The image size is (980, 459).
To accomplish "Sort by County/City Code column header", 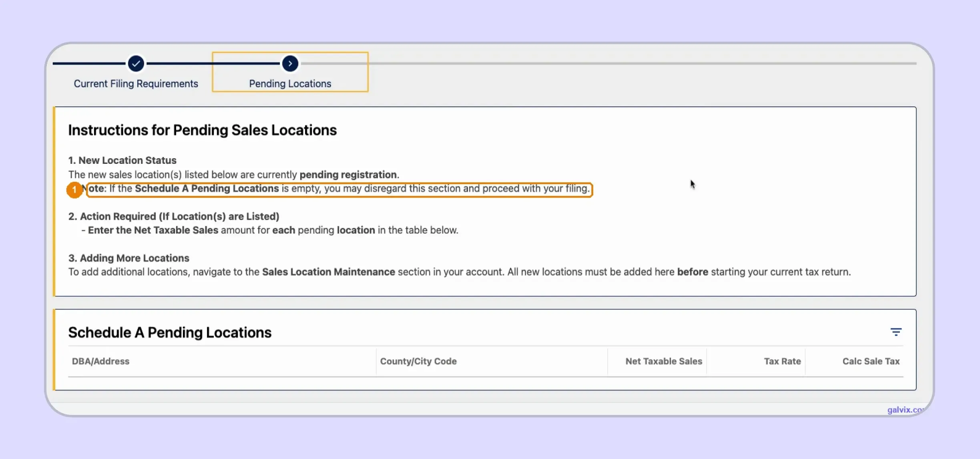I will [x=418, y=361].
